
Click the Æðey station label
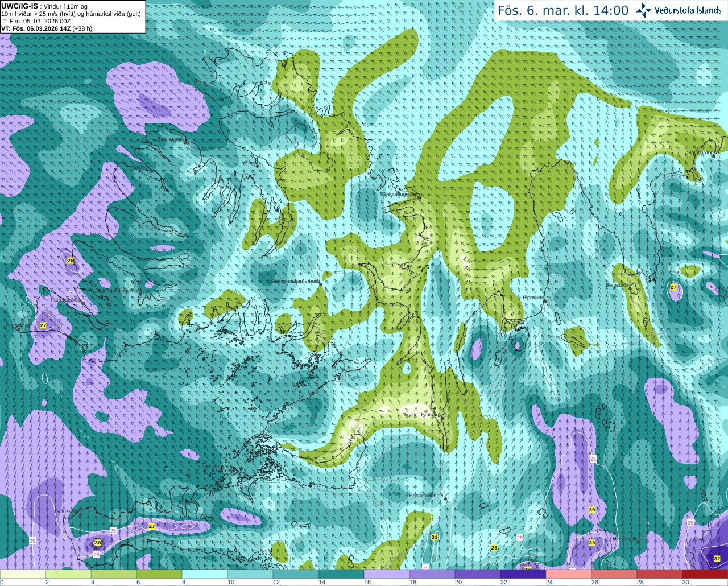[x=250, y=163]
